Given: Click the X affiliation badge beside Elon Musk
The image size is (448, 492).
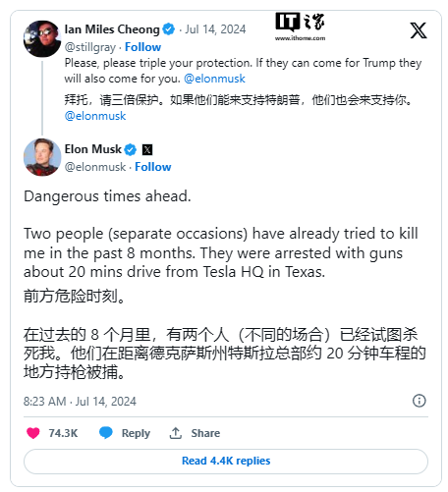Looking at the screenshot, I should [x=147, y=149].
